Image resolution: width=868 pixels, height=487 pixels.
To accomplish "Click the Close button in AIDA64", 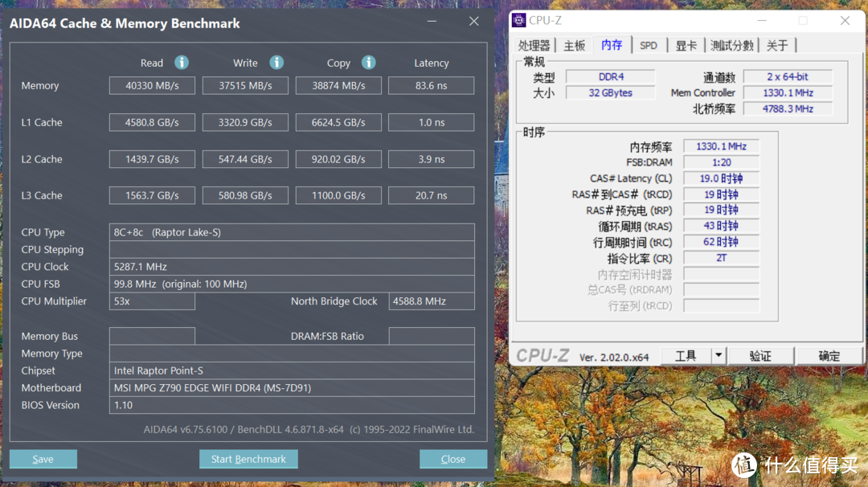I will (x=452, y=458).
